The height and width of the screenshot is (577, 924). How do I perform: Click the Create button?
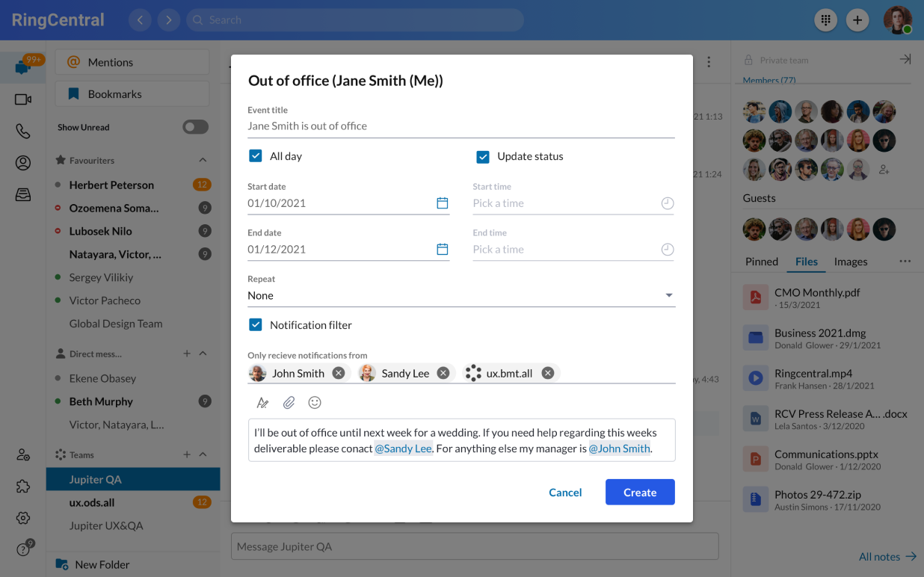click(640, 492)
